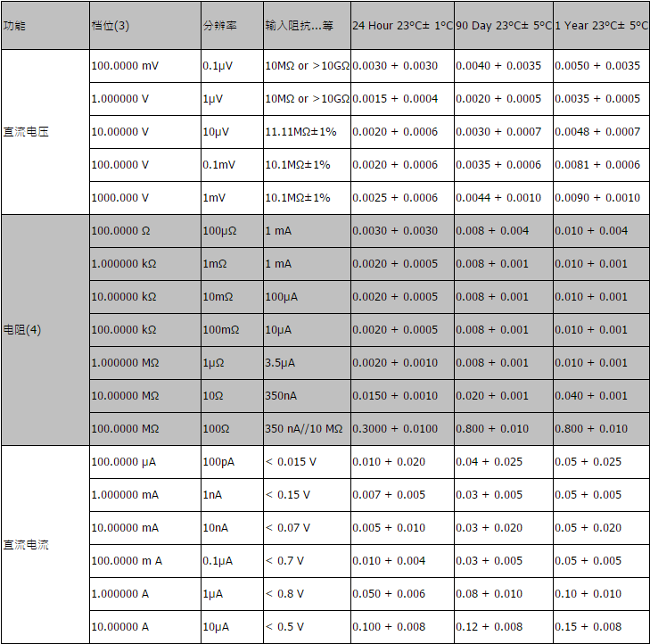Image resolution: width=650 pixels, height=644 pixels.
Task: Select the 0.10 + 0.010 accuracy value
Action: pos(588,594)
